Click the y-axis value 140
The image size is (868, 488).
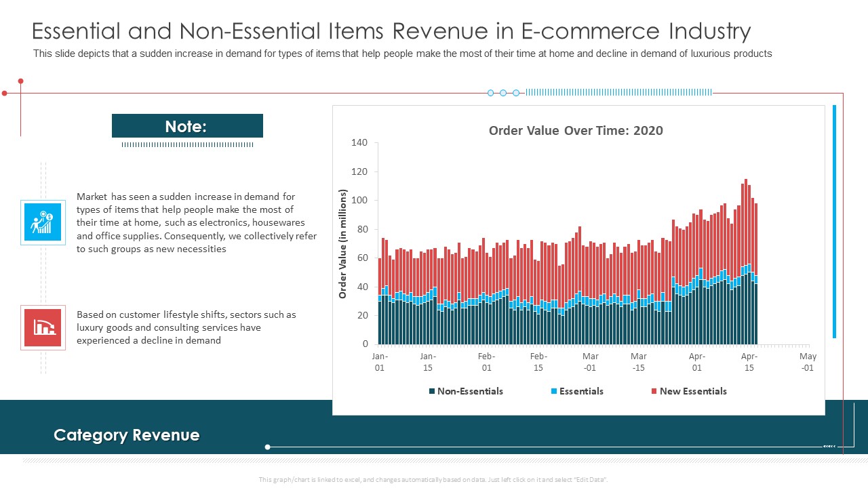[x=359, y=143]
